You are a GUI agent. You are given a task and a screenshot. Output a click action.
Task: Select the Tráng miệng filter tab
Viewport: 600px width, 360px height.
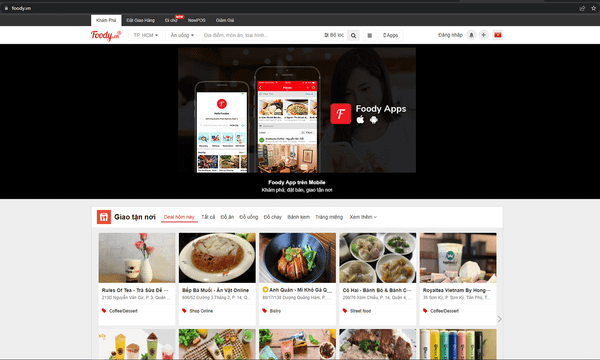click(x=329, y=217)
